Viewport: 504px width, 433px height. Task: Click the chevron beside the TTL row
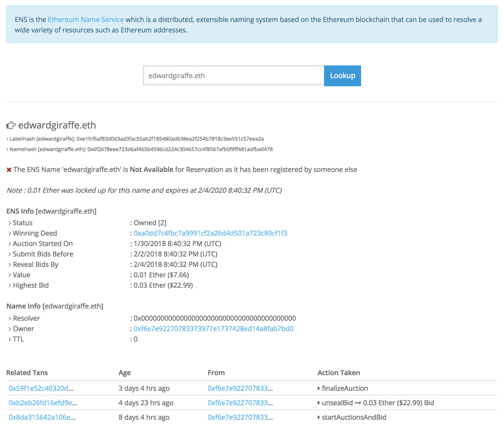[x=9, y=339]
